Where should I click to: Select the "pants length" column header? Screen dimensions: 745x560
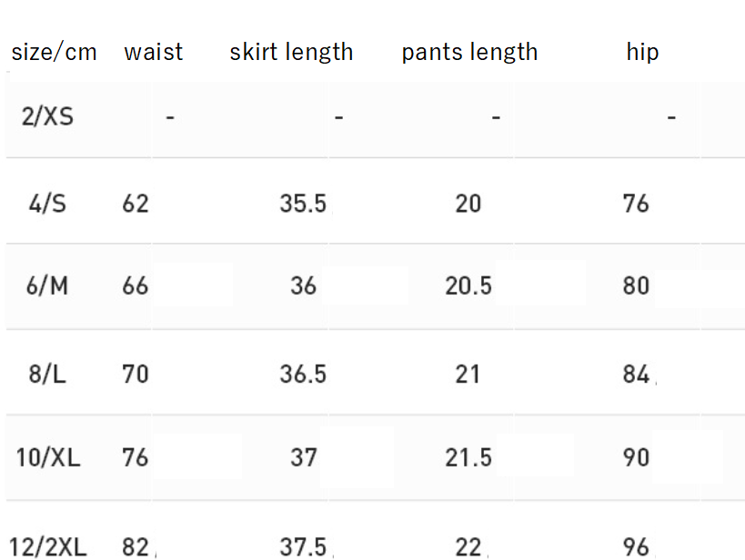pos(469,52)
